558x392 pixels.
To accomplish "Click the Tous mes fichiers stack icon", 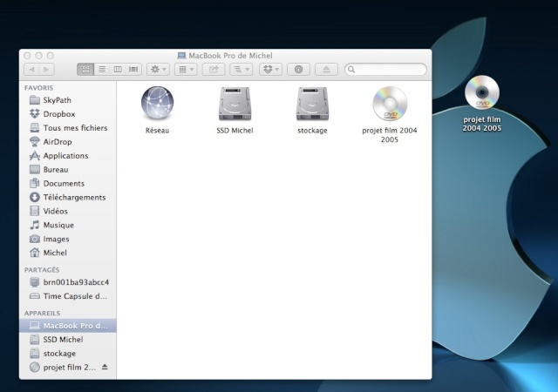I will (x=35, y=128).
